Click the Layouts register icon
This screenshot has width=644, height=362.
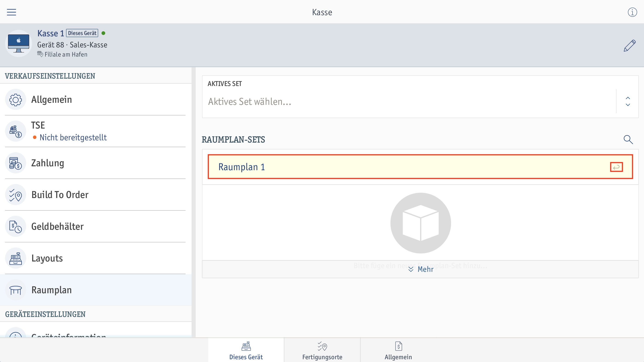15,258
